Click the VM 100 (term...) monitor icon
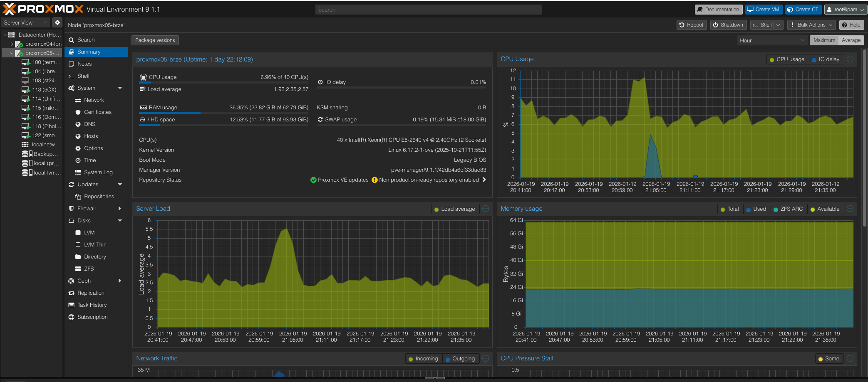This screenshot has height=382, width=868. pyautogui.click(x=25, y=62)
